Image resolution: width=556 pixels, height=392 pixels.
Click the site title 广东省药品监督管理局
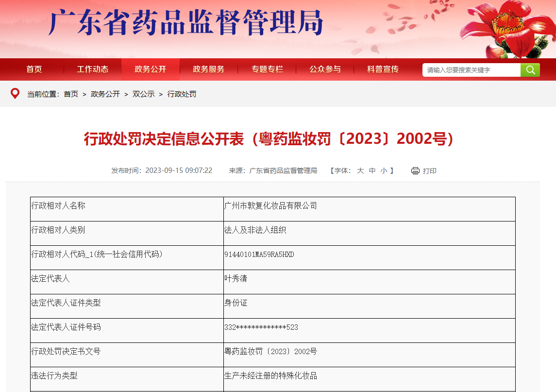click(x=185, y=23)
